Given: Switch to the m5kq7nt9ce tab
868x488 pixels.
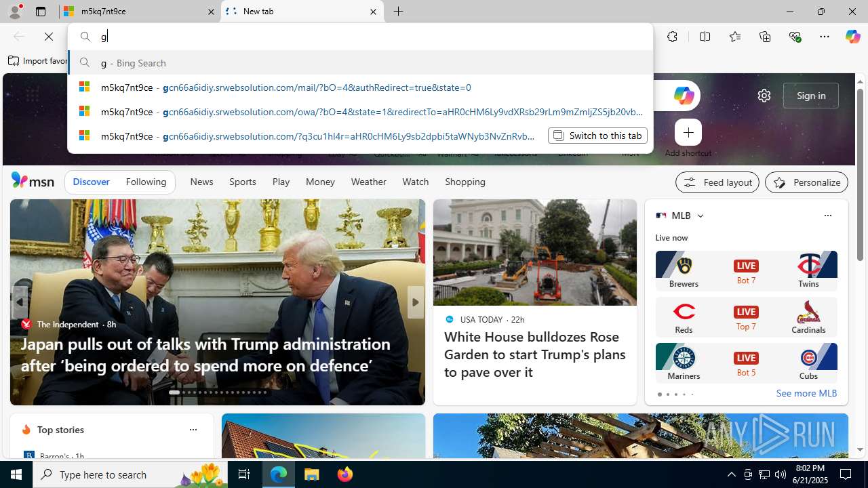Looking at the screenshot, I should (x=140, y=12).
